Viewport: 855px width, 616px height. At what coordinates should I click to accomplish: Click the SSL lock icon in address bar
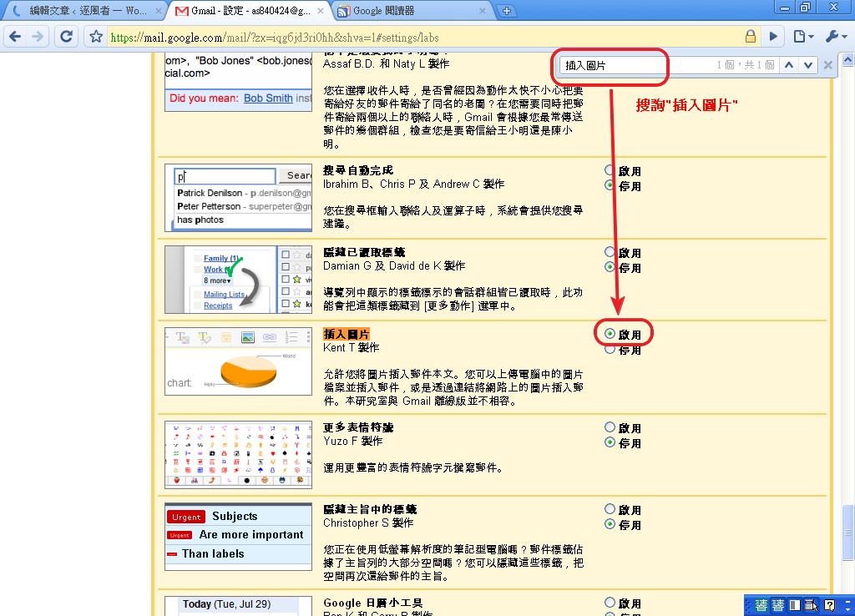pos(751,37)
